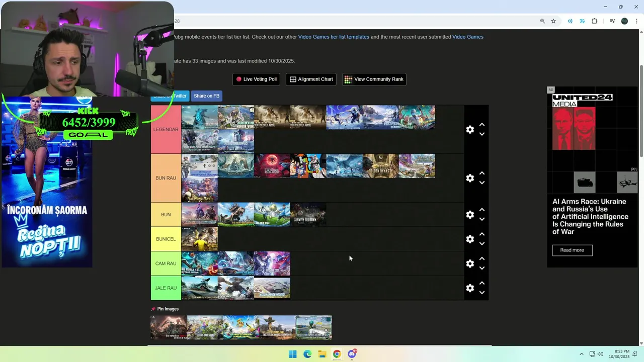Image resolution: width=644 pixels, height=362 pixels.
Task: Click the Alignment Chart grid icon
Action: coord(293,79)
